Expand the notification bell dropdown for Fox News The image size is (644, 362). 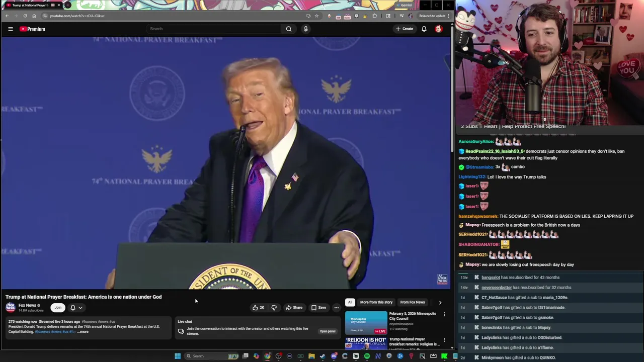(x=76, y=308)
